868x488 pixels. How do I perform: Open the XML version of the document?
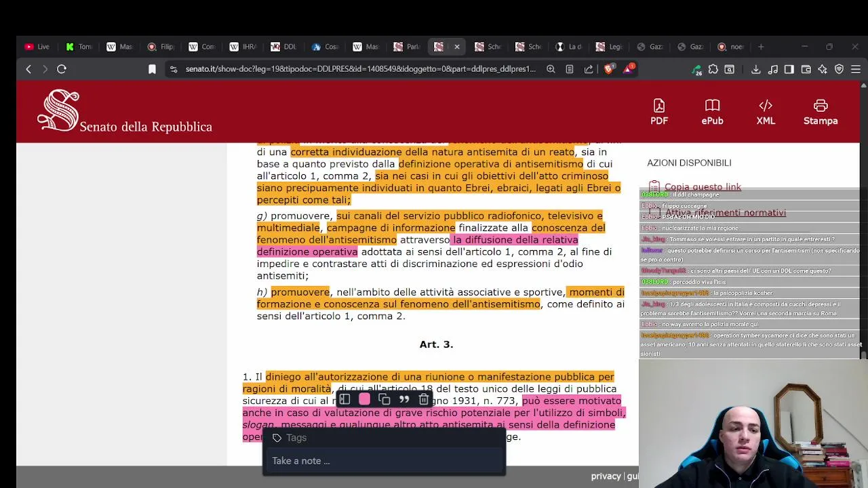766,112
